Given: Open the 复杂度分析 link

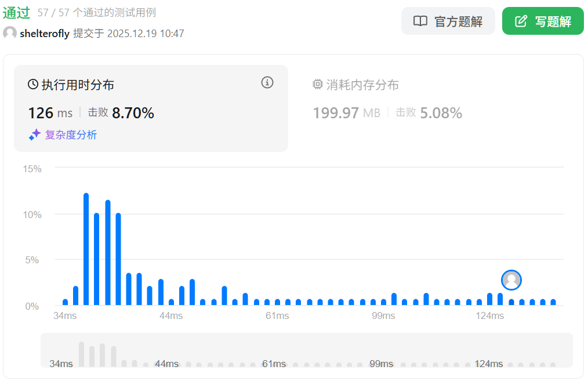Looking at the screenshot, I should click(71, 135).
